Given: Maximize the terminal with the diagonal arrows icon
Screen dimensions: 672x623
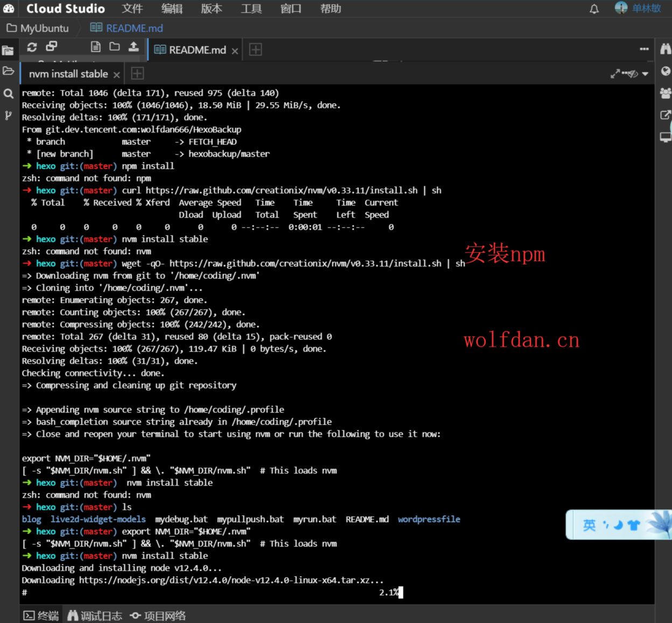Looking at the screenshot, I should click(x=615, y=73).
